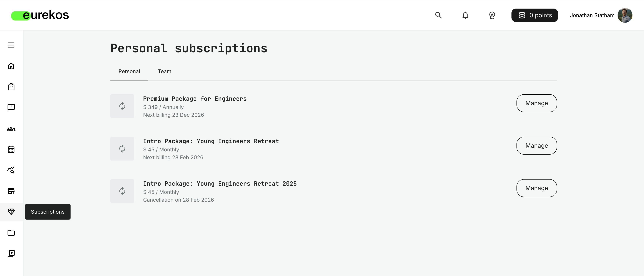The image size is (644, 276).
Task: Open the community people icon
Action: 11,128
